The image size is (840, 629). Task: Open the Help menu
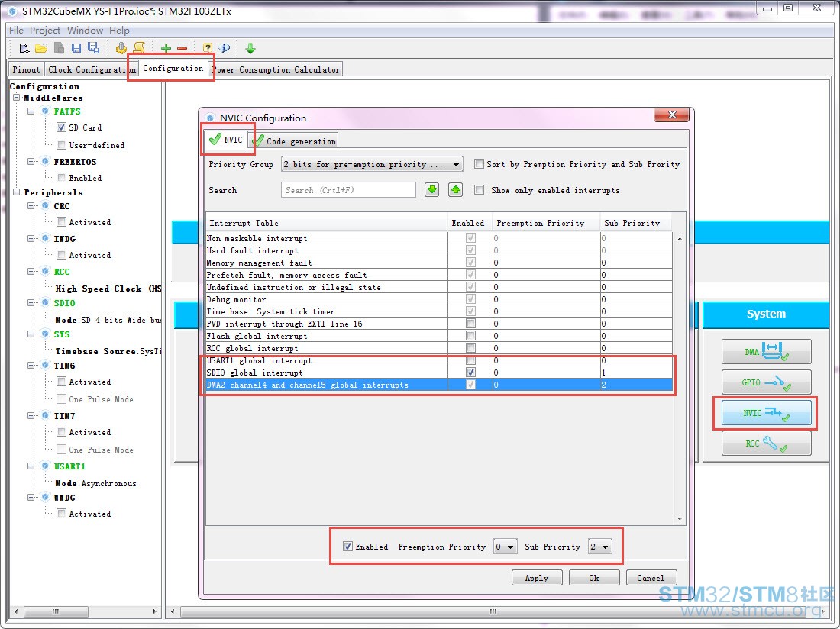click(119, 30)
